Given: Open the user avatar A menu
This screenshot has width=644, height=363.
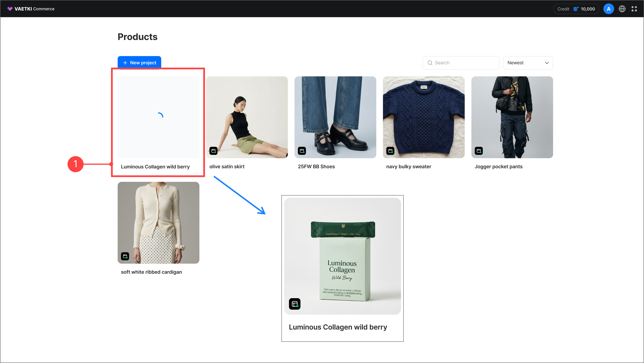Looking at the screenshot, I should click(x=609, y=9).
